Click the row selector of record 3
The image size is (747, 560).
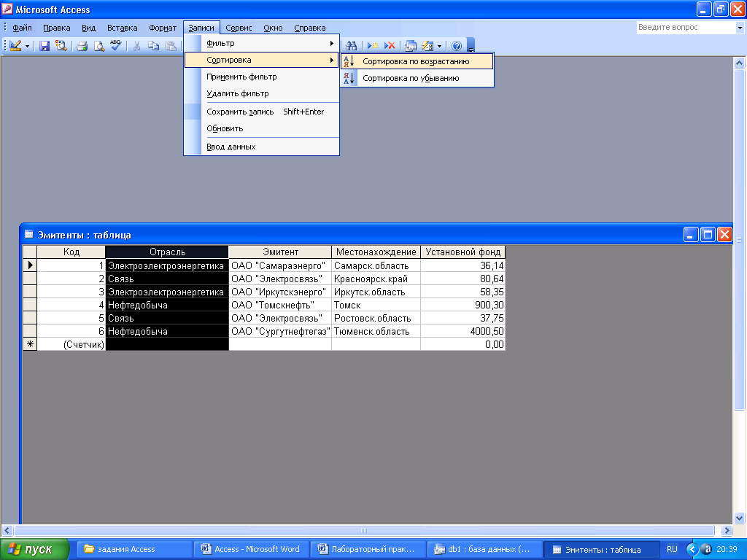30,292
